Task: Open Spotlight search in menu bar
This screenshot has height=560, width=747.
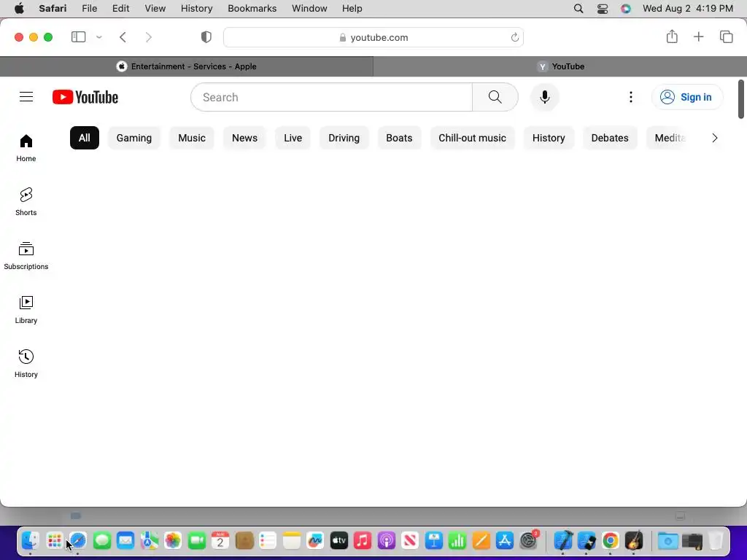Action: [x=578, y=9]
